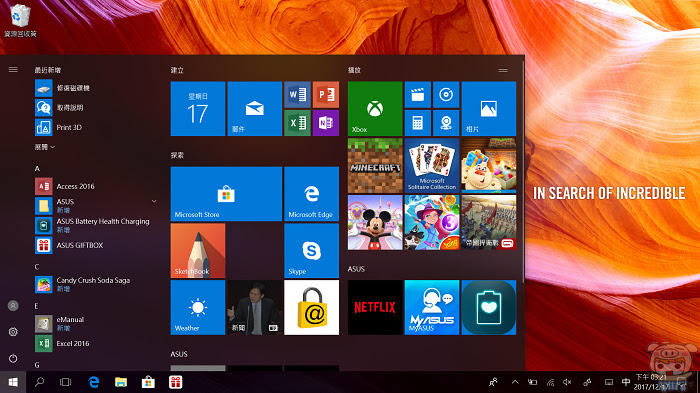Open Print 3D from recently added
700x393 pixels.
(96, 127)
